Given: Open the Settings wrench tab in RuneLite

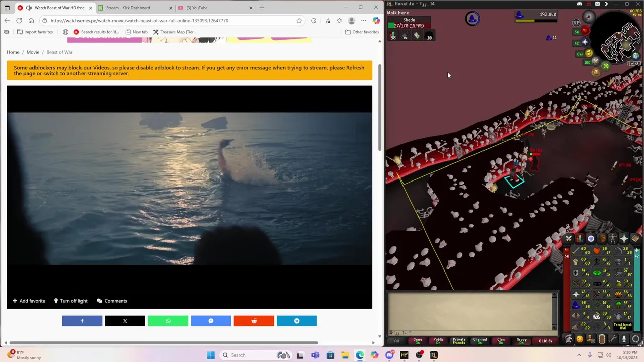Looking at the screenshot, I should coord(613,338).
